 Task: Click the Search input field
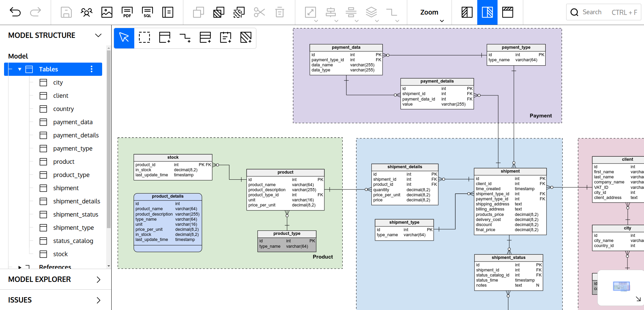point(604,12)
